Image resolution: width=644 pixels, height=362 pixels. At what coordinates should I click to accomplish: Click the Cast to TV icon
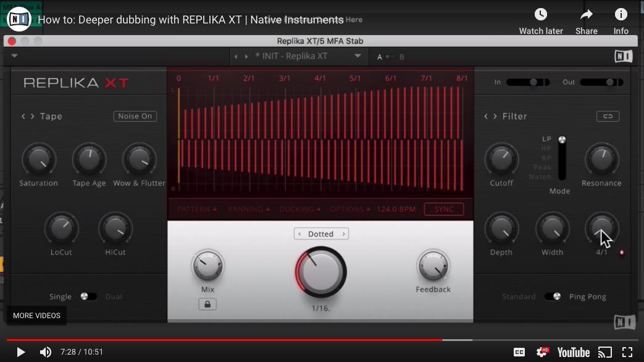(x=604, y=352)
